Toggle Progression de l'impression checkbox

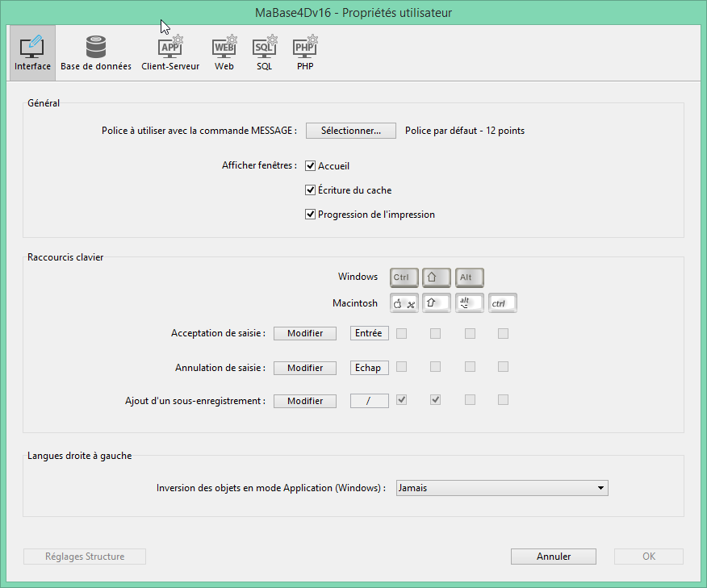[x=310, y=215]
